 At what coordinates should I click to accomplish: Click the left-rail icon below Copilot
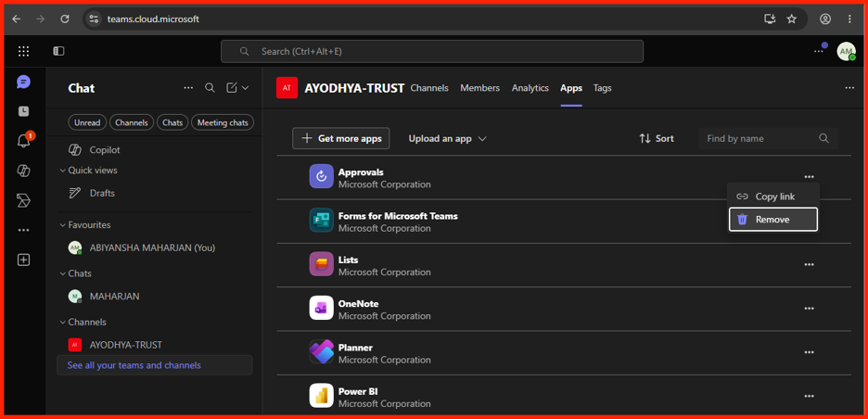click(23, 200)
